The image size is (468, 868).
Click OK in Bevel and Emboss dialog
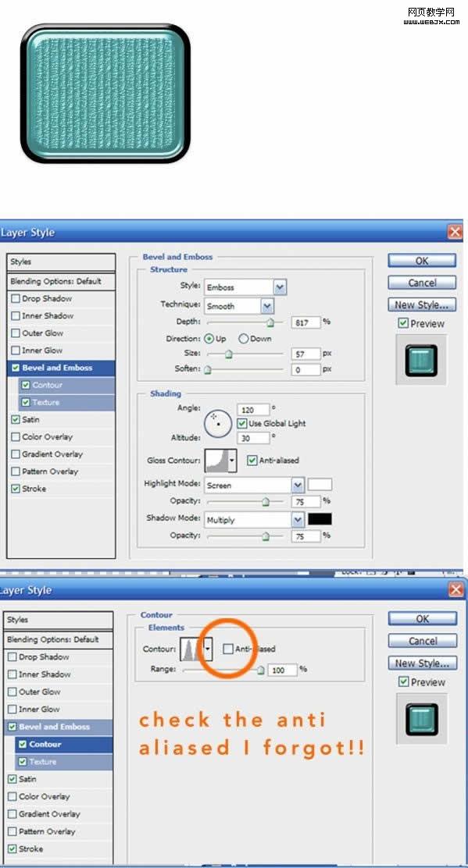click(422, 260)
